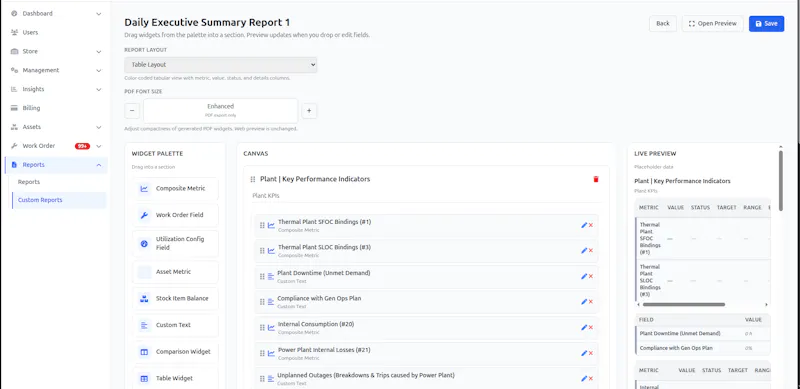This screenshot has height=389, width=800.
Task: Remove Plant Downtime (Unmet Demand) widget
Action: [x=591, y=276]
